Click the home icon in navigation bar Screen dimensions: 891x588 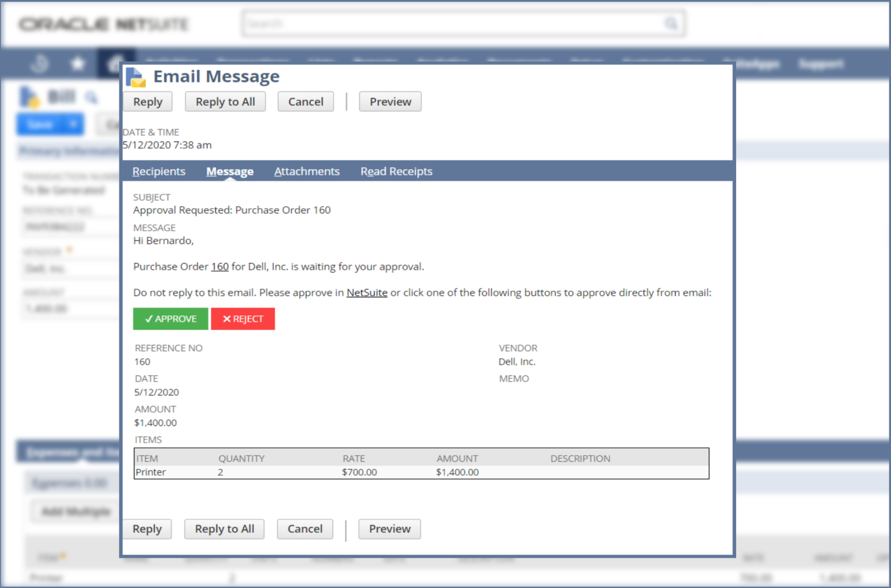pos(116,63)
